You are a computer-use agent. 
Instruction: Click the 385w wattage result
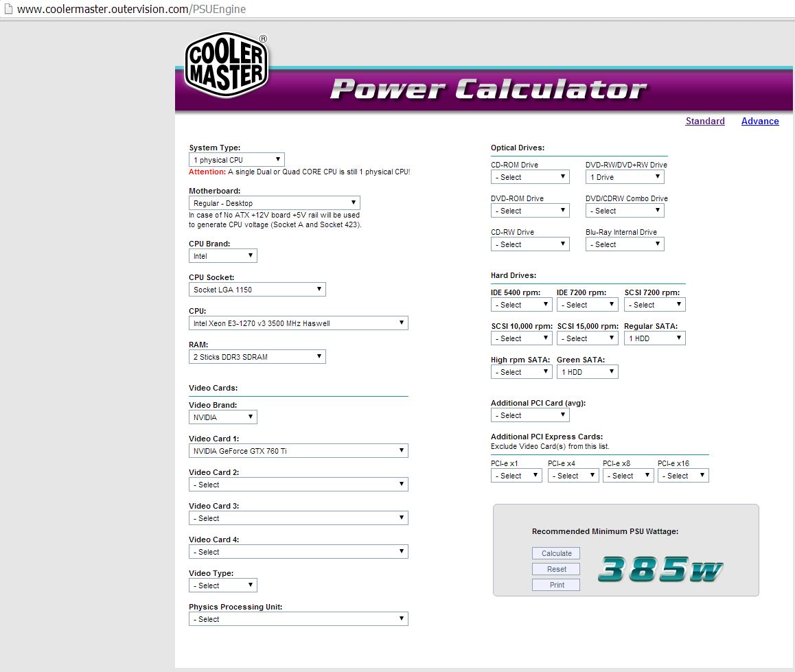[660, 569]
